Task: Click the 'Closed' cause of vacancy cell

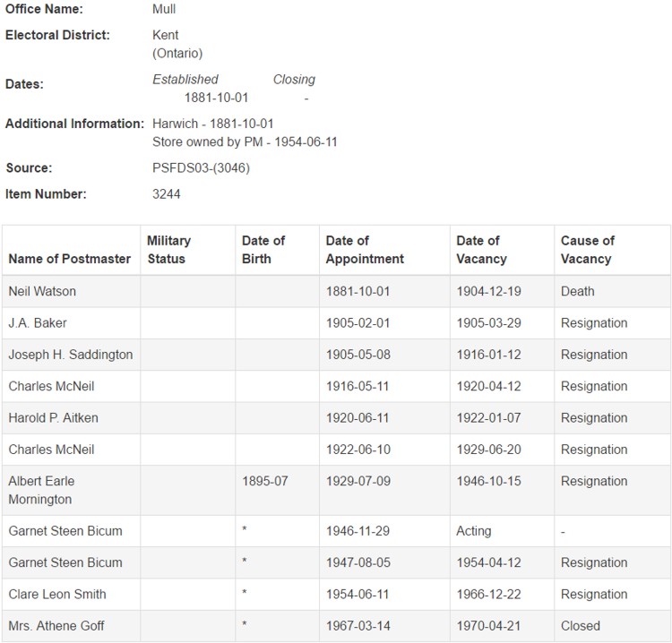Action: (581, 625)
